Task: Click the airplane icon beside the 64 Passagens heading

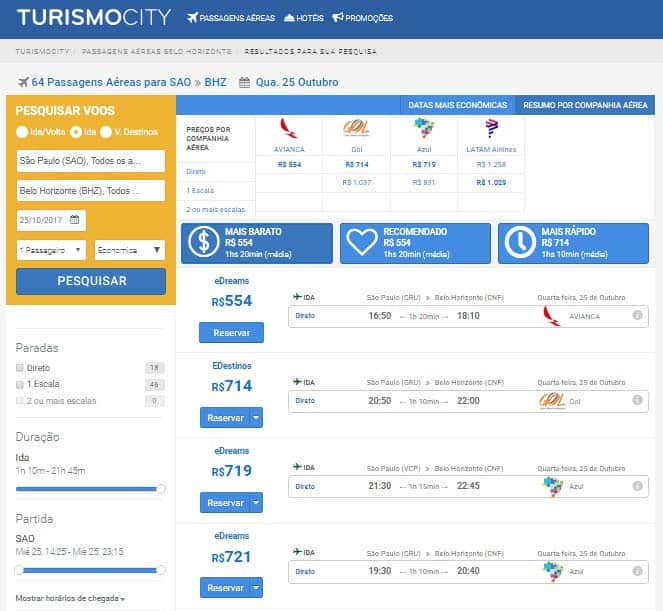Action: click(x=23, y=82)
